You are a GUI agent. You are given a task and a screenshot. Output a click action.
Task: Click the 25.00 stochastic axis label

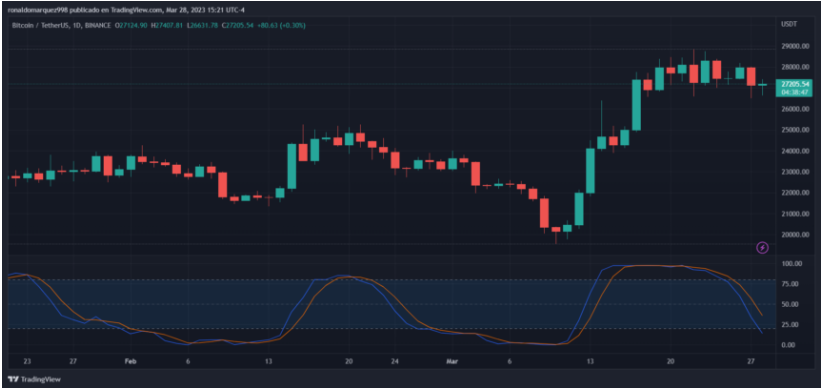(x=790, y=325)
